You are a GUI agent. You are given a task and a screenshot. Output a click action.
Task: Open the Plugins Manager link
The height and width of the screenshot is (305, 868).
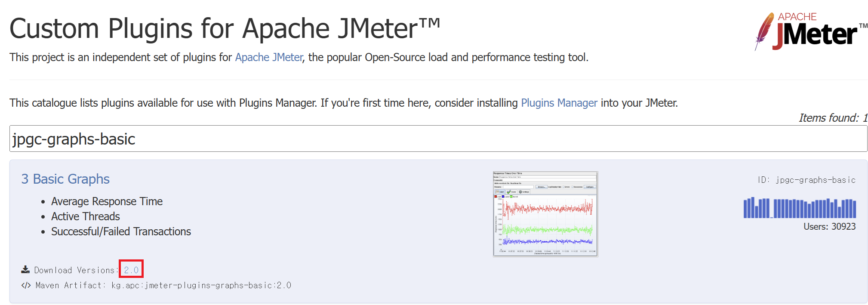[x=559, y=103]
